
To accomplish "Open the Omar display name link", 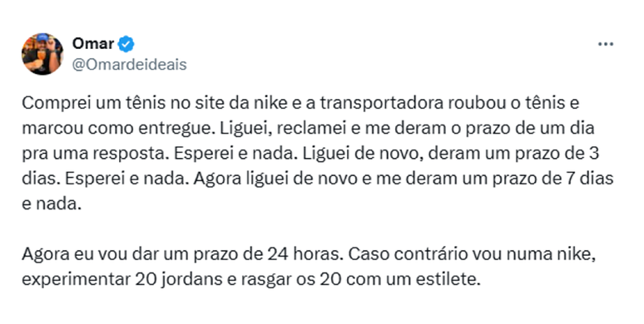I will coord(93,43).
